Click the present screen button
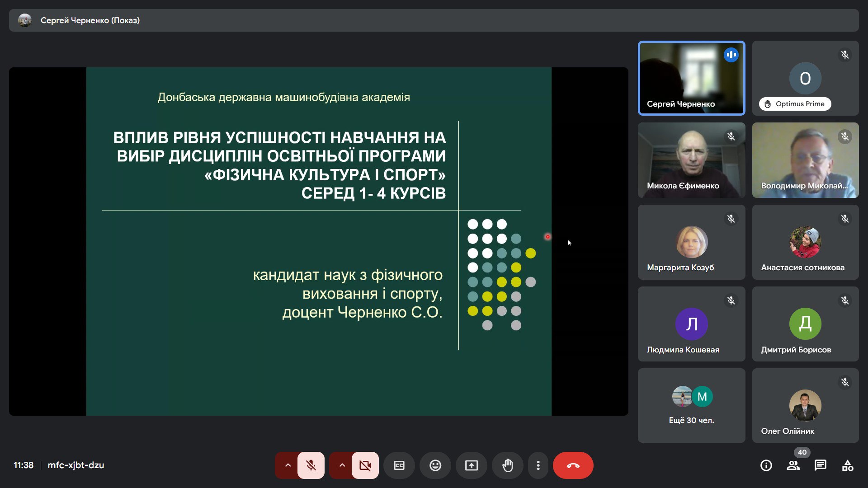 coord(472,465)
